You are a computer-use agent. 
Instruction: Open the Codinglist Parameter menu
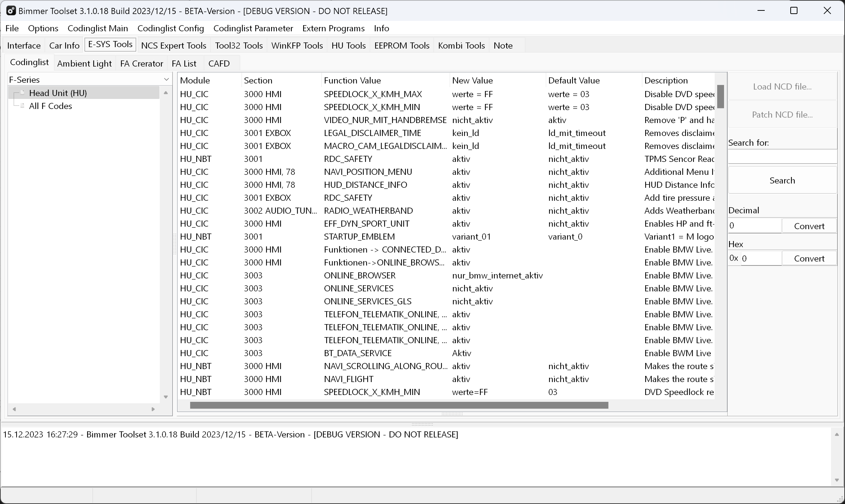[253, 28]
